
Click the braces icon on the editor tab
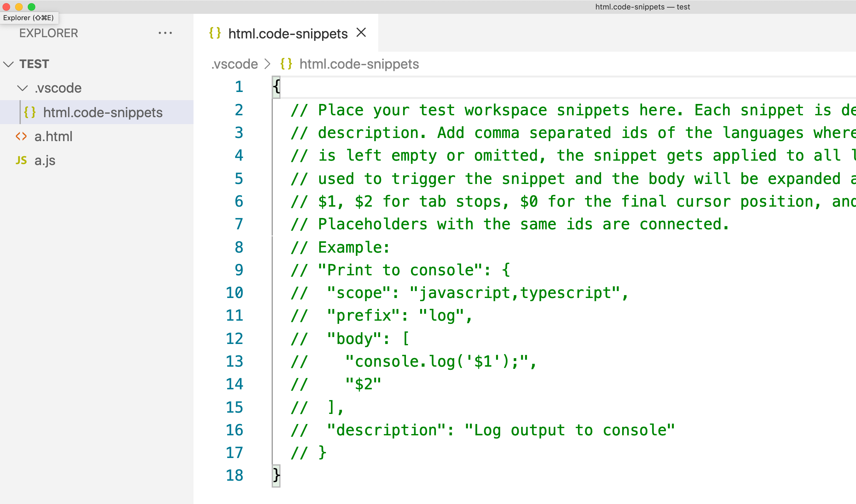[215, 33]
